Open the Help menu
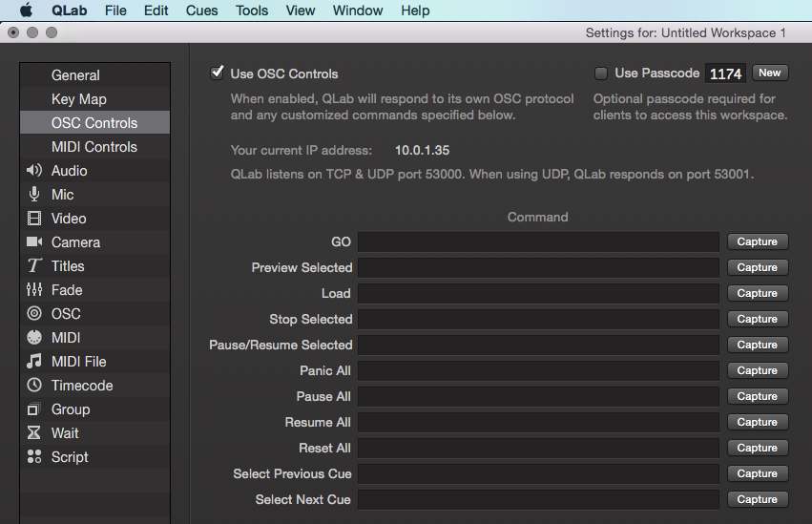The height and width of the screenshot is (524, 812). click(x=415, y=10)
